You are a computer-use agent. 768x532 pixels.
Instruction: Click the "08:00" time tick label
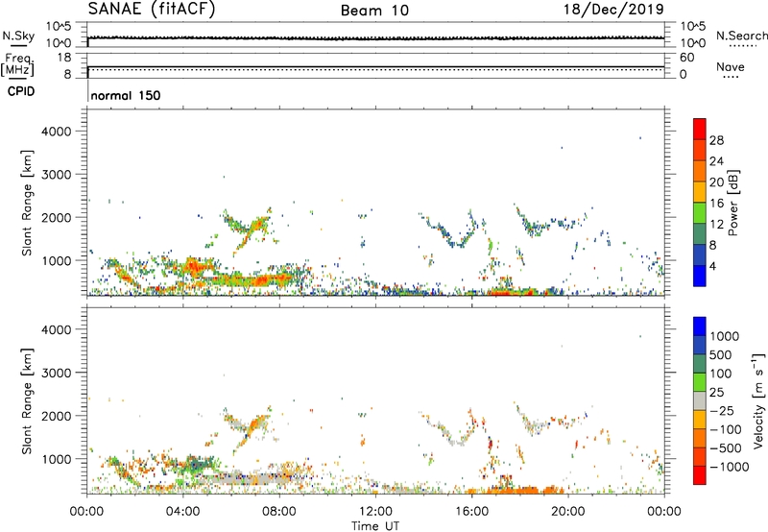278,512
